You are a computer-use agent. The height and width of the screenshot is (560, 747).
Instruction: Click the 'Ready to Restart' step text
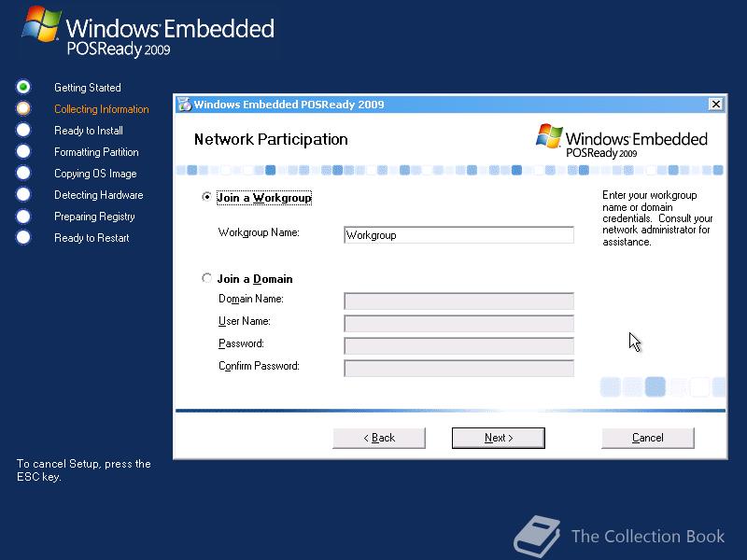92,238
